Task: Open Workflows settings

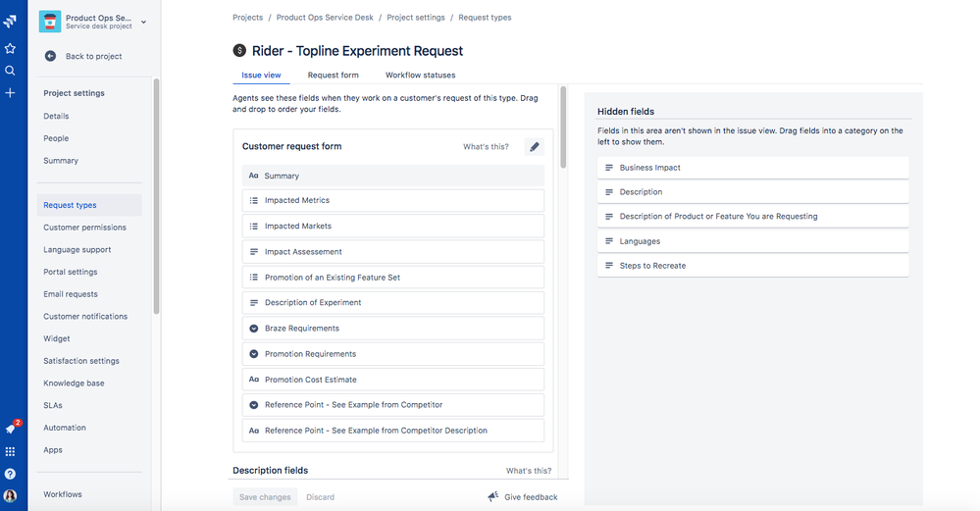Action: pyautogui.click(x=63, y=494)
